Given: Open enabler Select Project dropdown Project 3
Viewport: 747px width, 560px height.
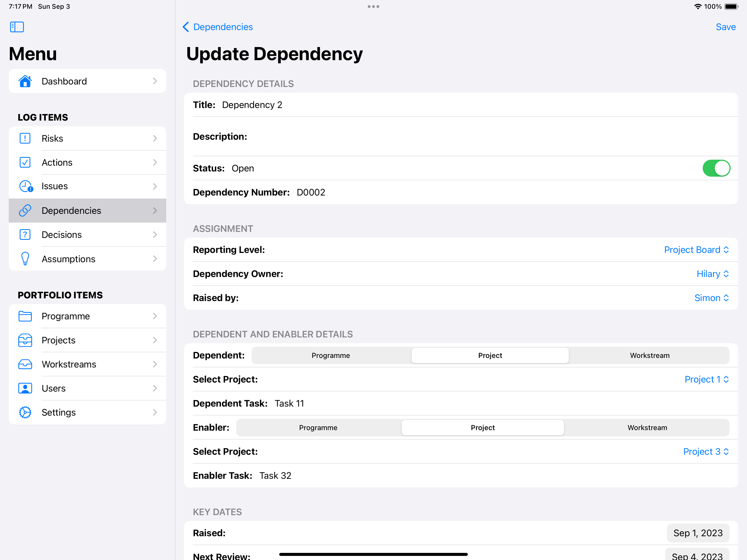Looking at the screenshot, I should pos(706,451).
